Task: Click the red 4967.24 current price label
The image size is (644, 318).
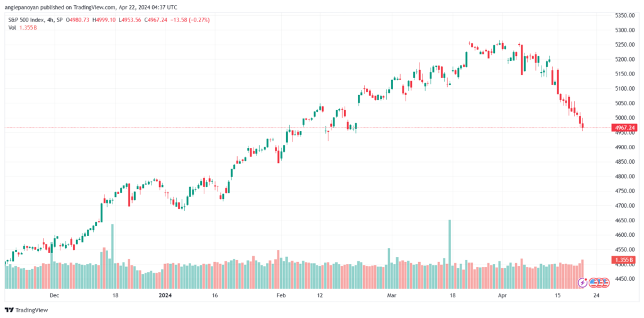Action: 625,128
